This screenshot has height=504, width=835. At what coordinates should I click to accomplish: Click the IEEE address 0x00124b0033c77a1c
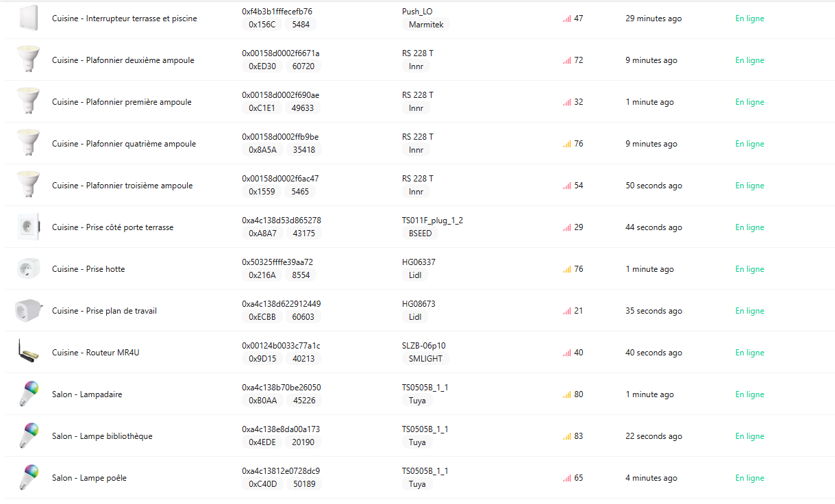coord(281,346)
